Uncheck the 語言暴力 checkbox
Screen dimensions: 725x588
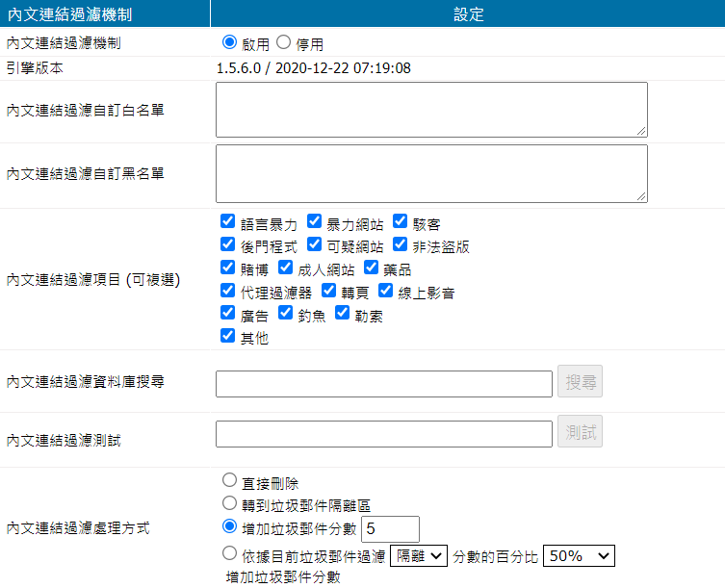[x=228, y=222]
